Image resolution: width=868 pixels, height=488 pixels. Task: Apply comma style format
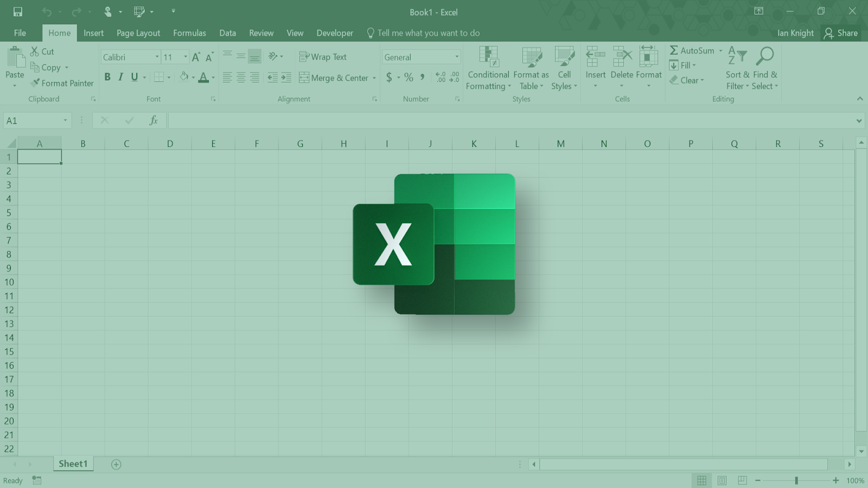422,78
